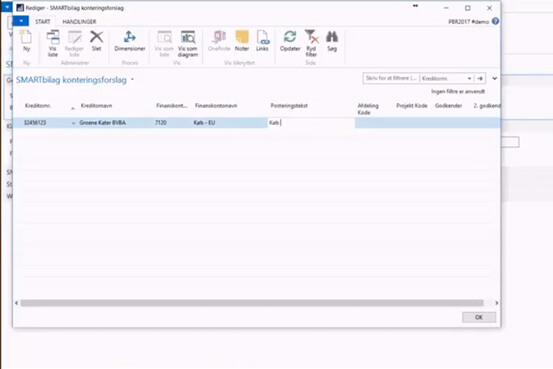Expand the filter pane chevron
553x369 pixels.
pos(495,78)
